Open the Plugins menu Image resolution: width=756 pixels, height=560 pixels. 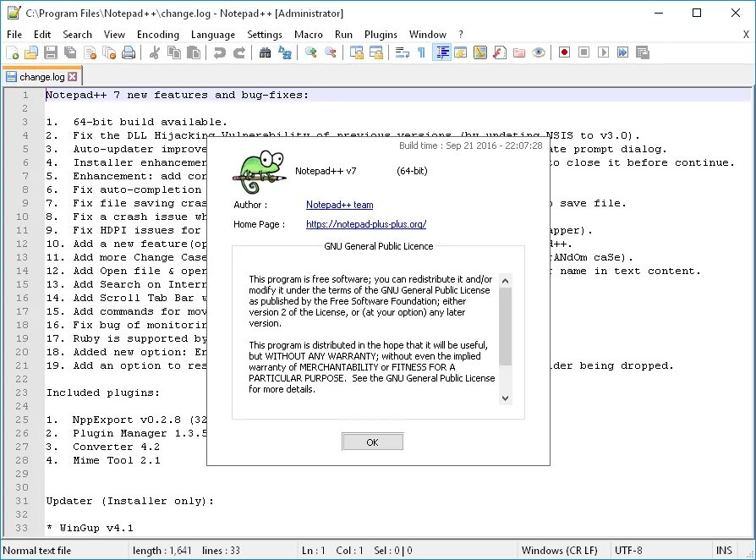[381, 34]
